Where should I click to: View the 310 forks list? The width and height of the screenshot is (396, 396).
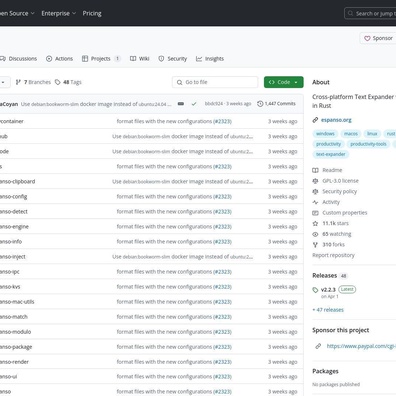(x=333, y=245)
